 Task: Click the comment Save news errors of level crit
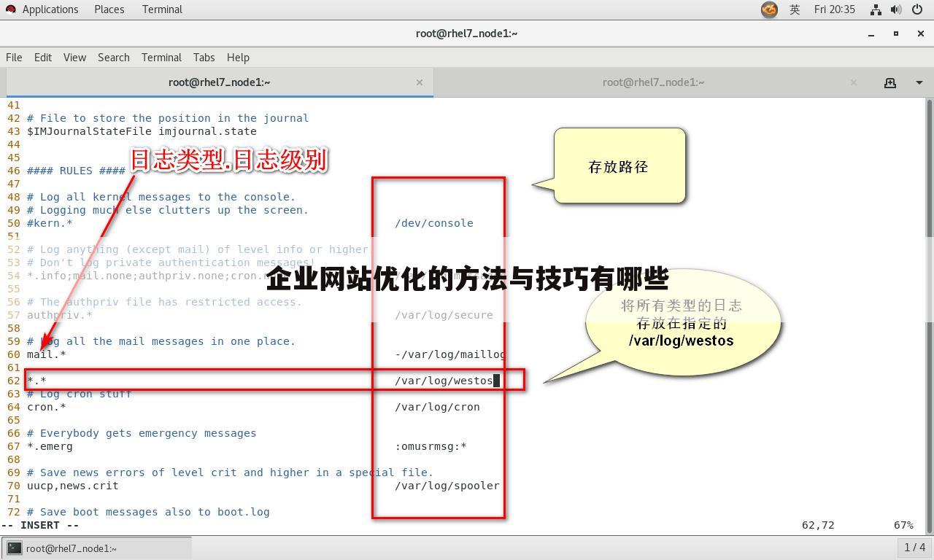point(230,472)
